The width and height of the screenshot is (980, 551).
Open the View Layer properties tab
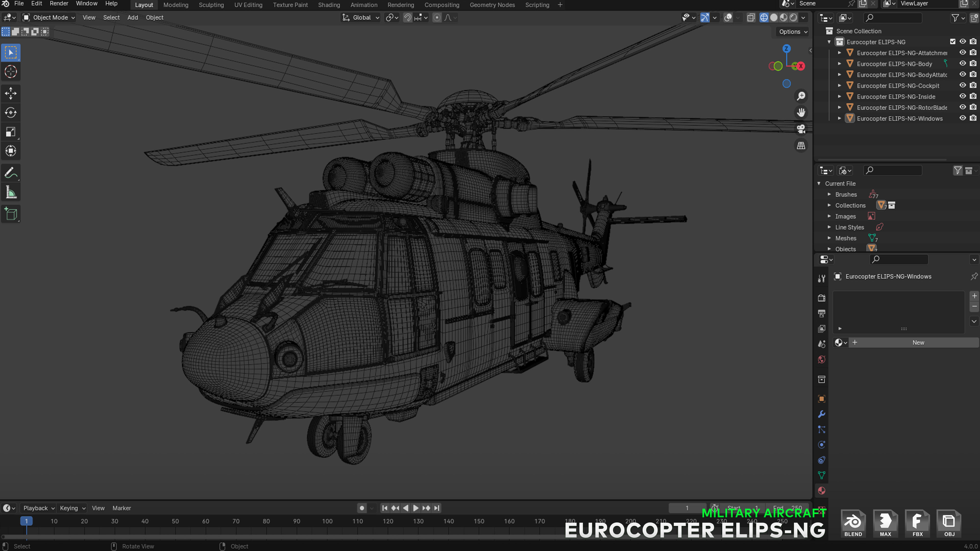pos(821,329)
